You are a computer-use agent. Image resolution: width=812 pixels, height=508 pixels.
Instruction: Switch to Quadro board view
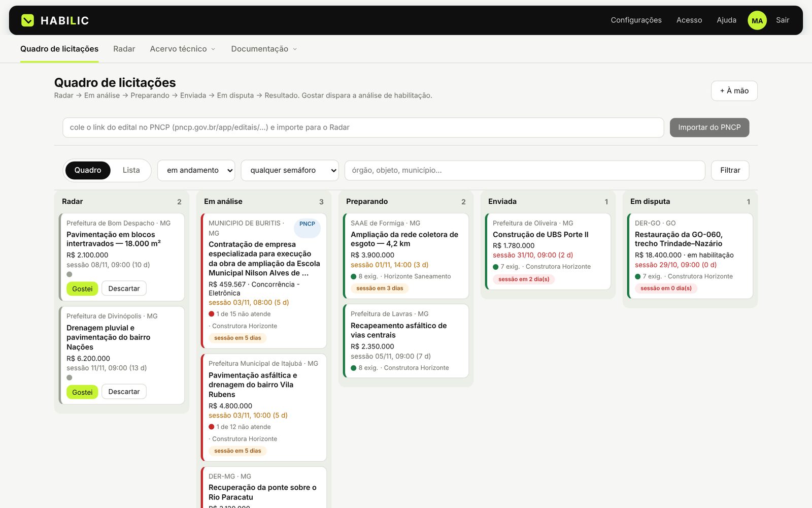(88, 170)
